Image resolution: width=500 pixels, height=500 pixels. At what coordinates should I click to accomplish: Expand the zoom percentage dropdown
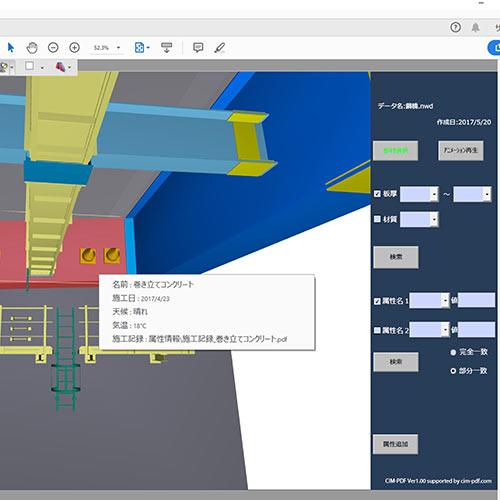pos(118,48)
